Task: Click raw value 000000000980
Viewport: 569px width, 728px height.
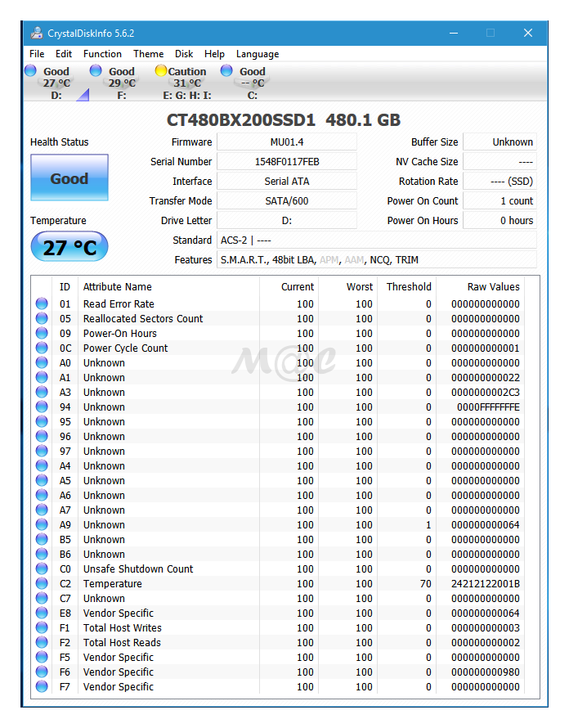Action: tap(486, 672)
